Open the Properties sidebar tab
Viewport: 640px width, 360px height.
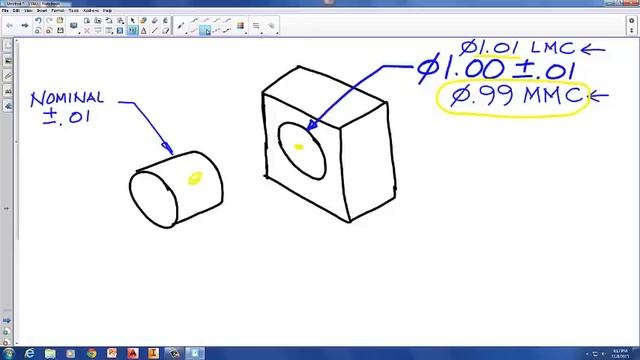[x=8, y=91]
